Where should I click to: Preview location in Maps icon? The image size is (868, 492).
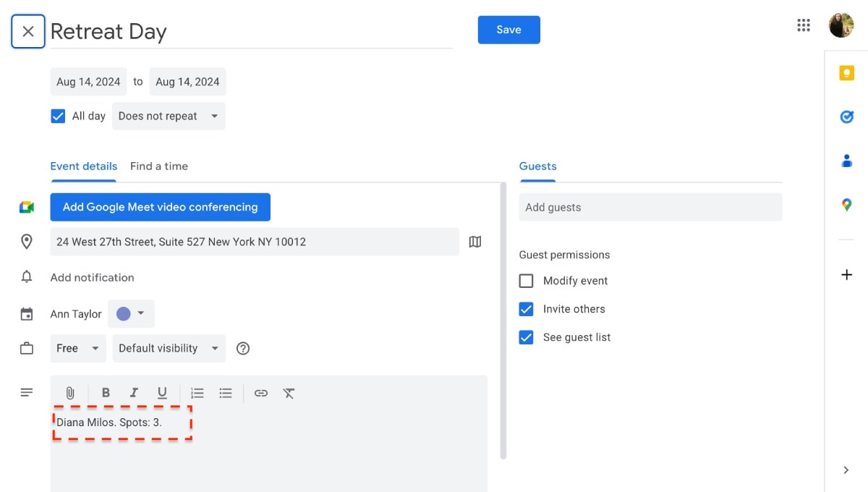click(x=475, y=242)
